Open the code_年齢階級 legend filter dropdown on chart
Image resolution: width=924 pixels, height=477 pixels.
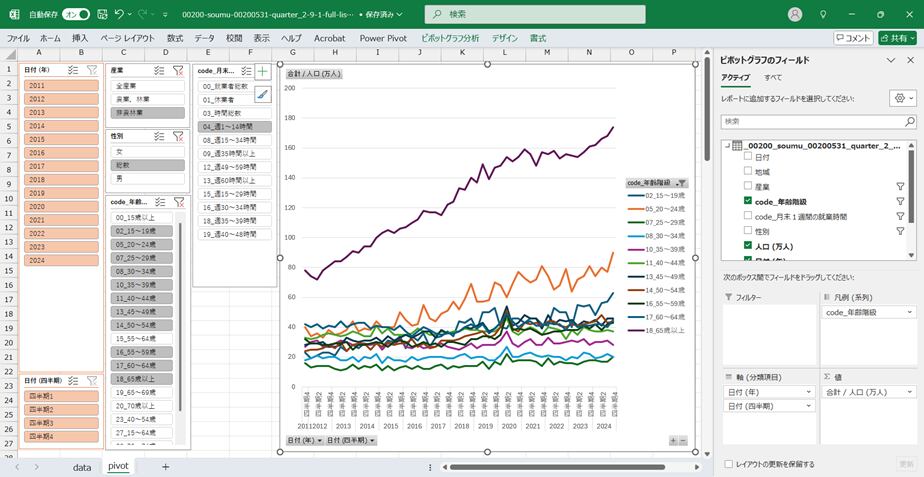point(682,183)
